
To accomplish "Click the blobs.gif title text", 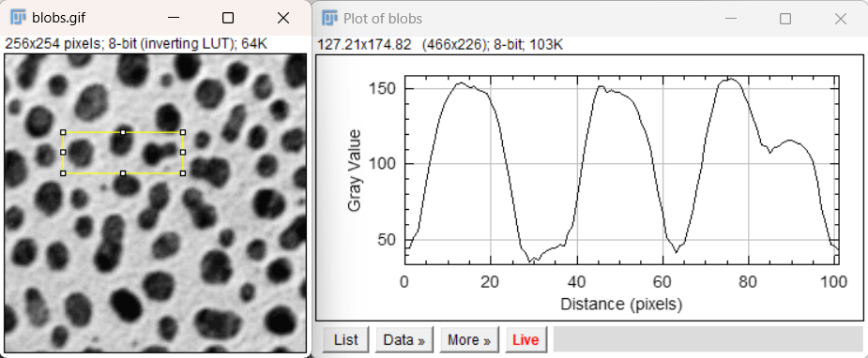I will [59, 18].
